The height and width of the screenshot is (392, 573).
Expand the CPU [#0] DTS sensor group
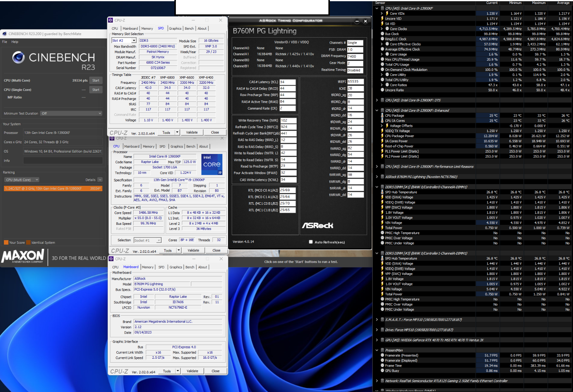pyautogui.click(x=377, y=100)
